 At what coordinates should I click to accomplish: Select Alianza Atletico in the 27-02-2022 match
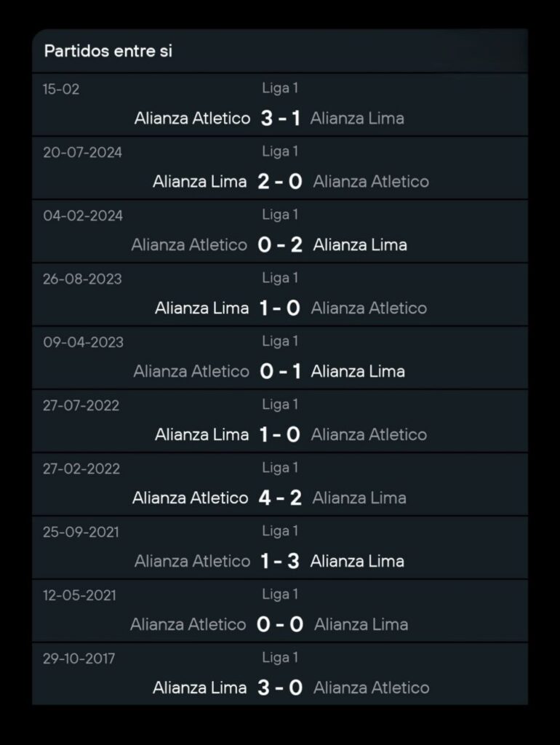point(190,498)
